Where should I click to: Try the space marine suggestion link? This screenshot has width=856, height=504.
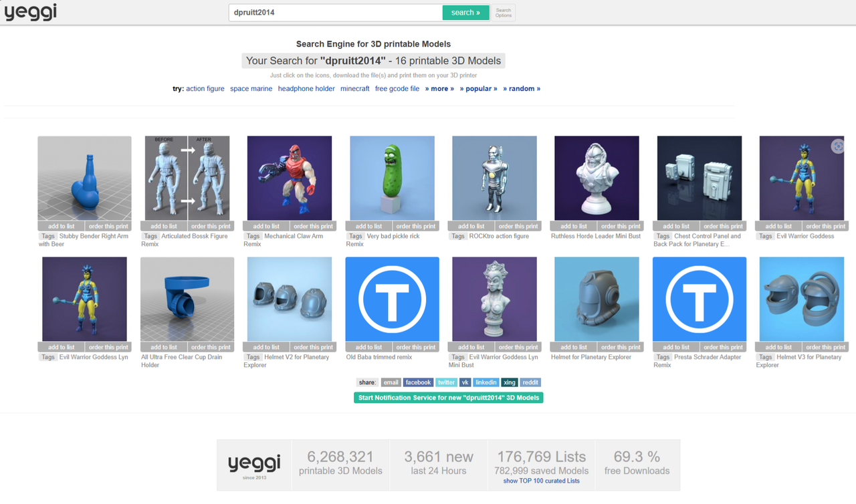(251, 88)
